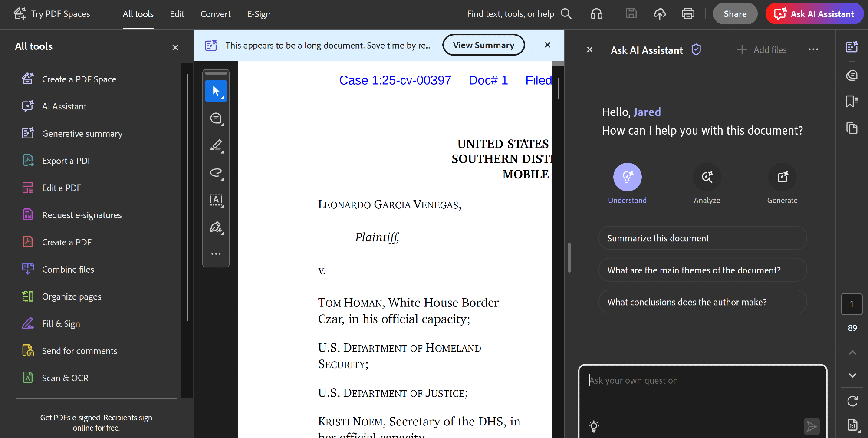Click the upload to cloud icon
This screenshot has height=438, width=868.
[659, 14]
